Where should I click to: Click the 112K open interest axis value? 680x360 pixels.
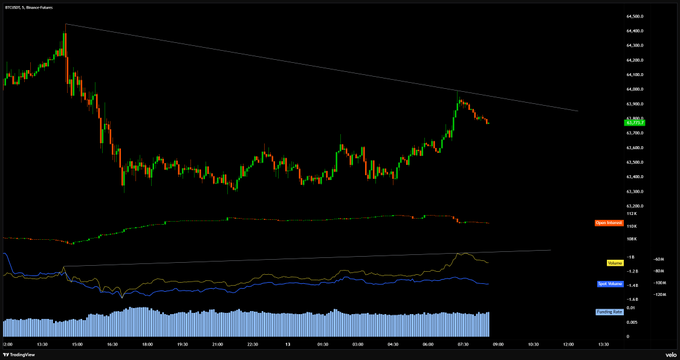coord(632,214)
